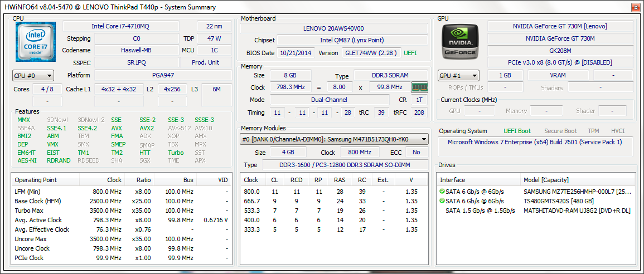Click the NVIDIA GeForce logo

(460, 41)
